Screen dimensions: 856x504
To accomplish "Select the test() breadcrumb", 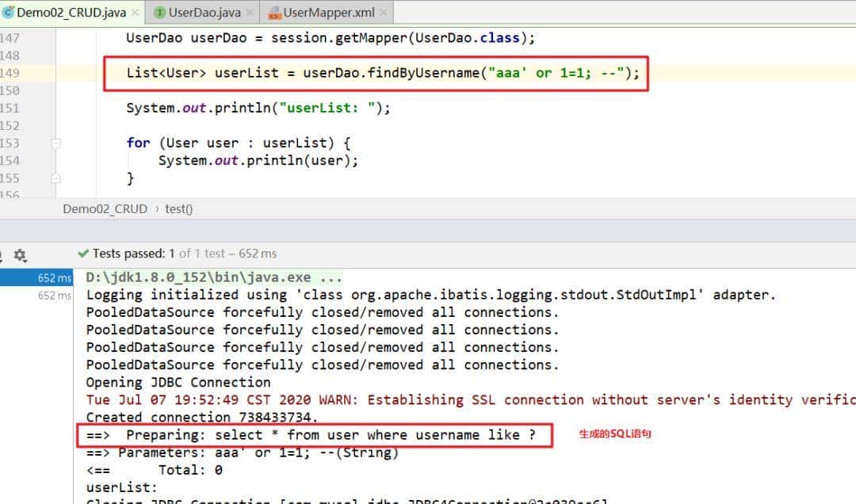I will click(x=178, y=209).
